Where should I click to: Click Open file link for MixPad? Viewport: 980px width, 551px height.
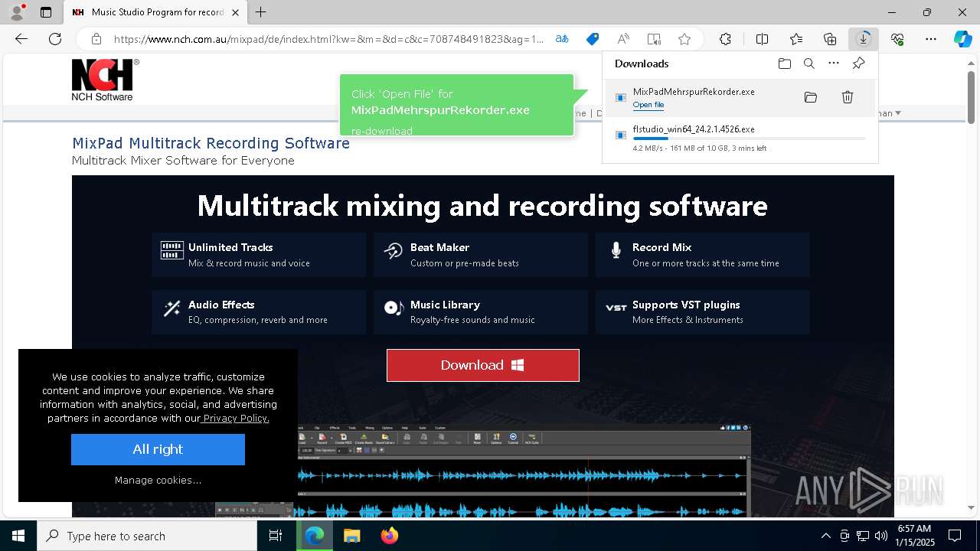(648, 105)
